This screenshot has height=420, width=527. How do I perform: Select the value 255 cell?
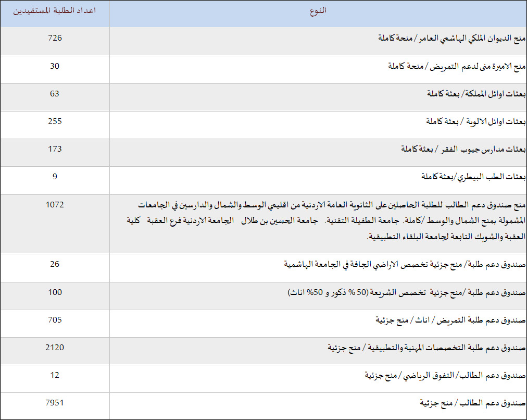coord(54,122)
